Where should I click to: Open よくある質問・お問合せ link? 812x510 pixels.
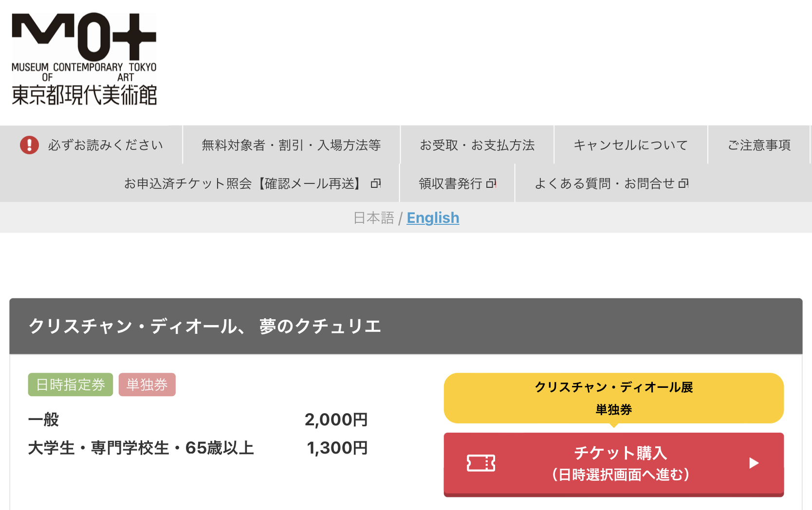605,183
